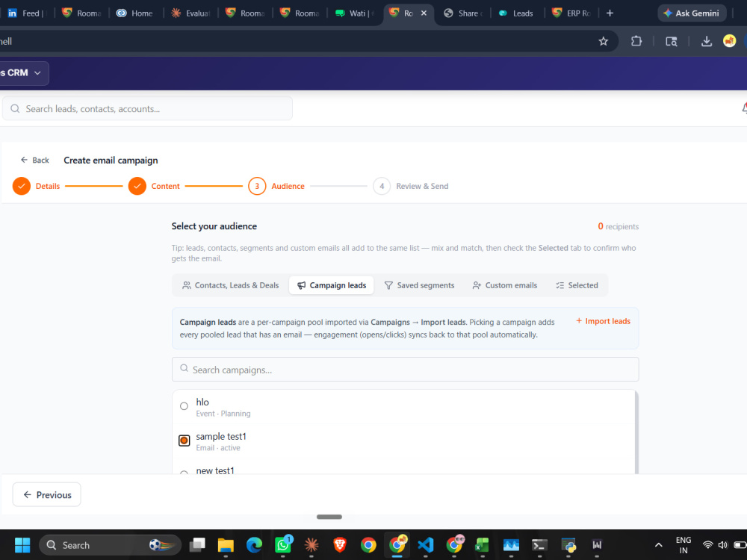Switch to the Wati browser tab
The width and height of the screenshot is (747, 560).
coord(354,13)
